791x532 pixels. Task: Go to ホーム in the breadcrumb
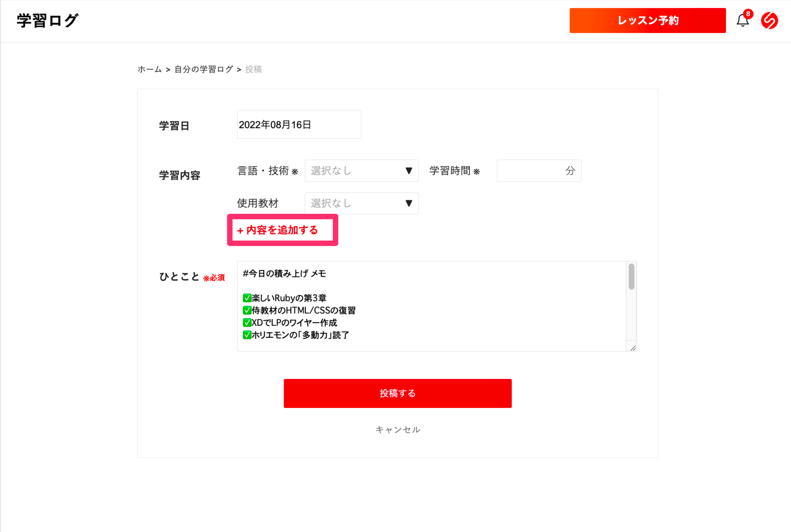pos(149,69)
